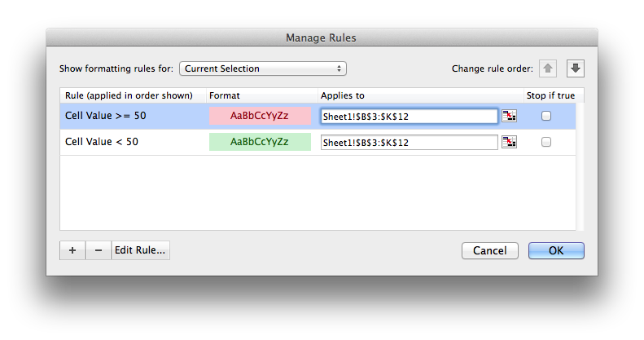Confirm rules with the OK button
Screen dimensions: 644x340
(556, 251)
